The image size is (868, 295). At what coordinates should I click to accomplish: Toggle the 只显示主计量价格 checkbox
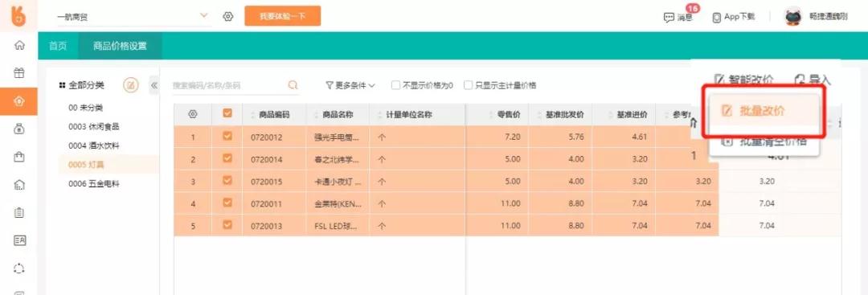469,85
